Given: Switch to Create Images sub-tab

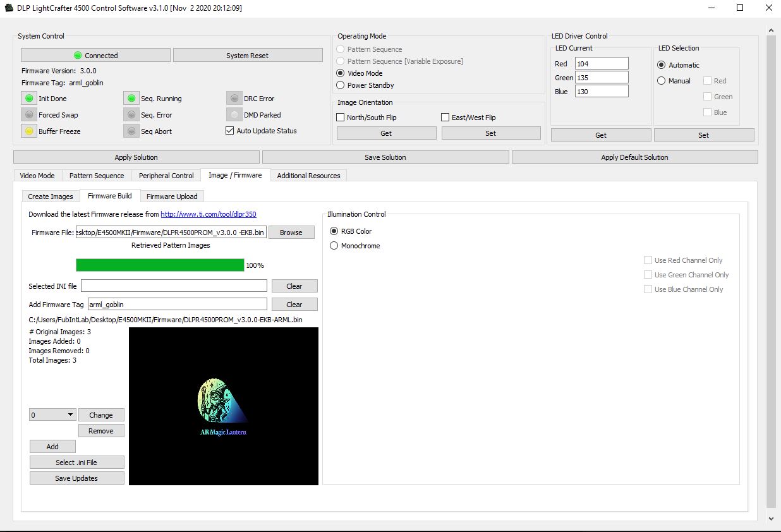Looking at the screenshot, I should click(x=51, y=196).
